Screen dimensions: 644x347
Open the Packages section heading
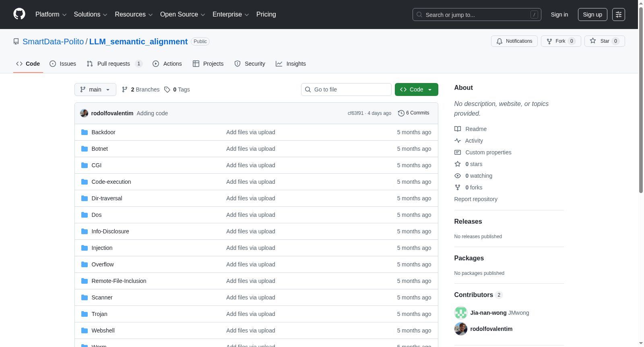click(x=469, y=258)
